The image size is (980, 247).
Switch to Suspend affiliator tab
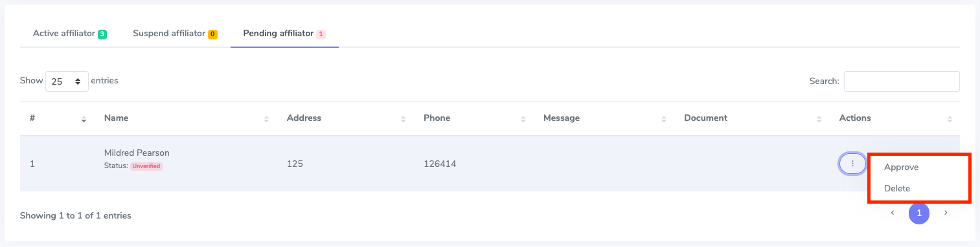pyautogui.click(x=175, y=33)
